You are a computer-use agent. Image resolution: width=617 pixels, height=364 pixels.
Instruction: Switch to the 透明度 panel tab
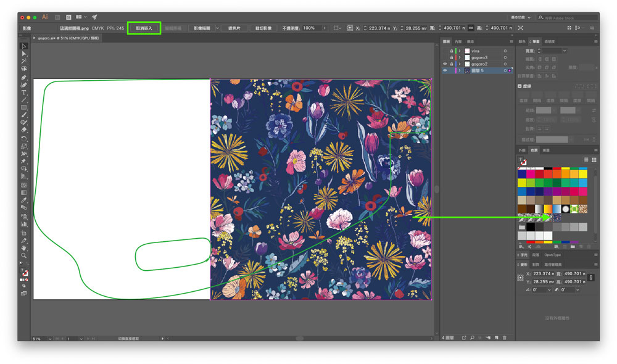(x=549, y=42)
